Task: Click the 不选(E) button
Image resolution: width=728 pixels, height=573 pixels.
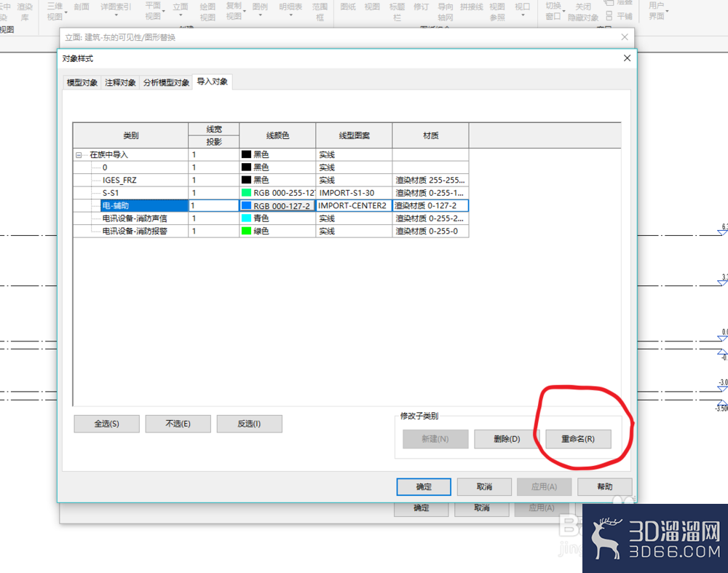Action: (x=178, y=424)
